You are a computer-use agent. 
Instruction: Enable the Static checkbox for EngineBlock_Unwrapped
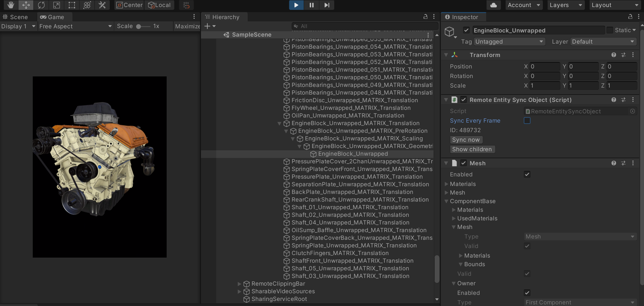pyautogui.click(x=609, y=30)
